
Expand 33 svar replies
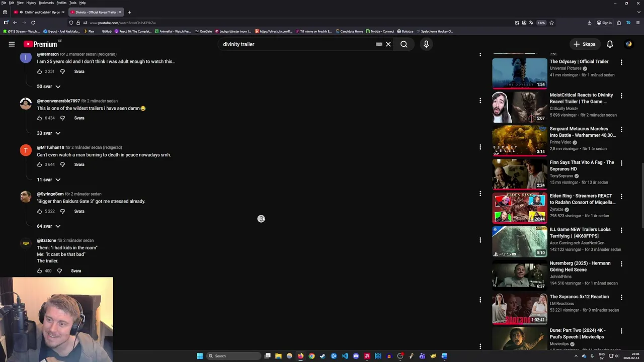pyautogui.click(x=49, y=133)
